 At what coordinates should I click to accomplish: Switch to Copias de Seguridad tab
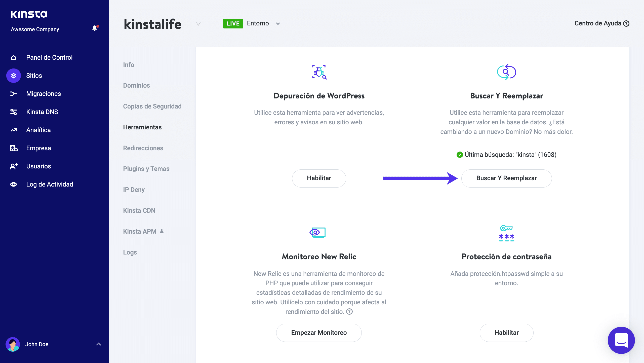pyautogui.click(x=152, y=106)
